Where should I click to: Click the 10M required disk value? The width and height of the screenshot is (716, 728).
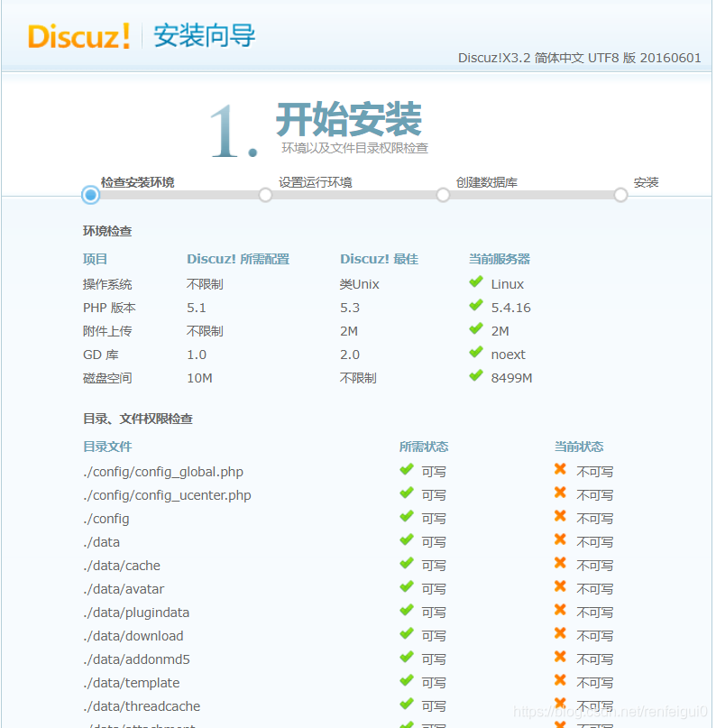[x=199, y=378]
